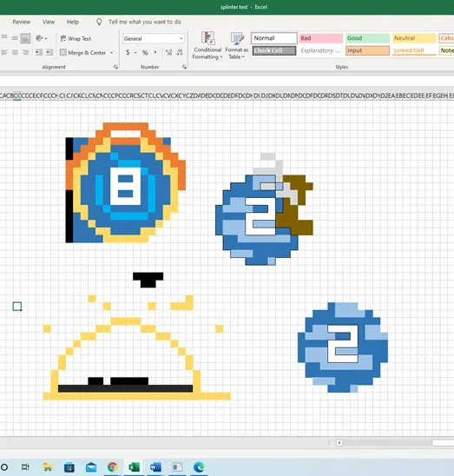Toggle center horizontal alignment
The height and width of the screenshot is (476, 454).
tap(15, 52)
